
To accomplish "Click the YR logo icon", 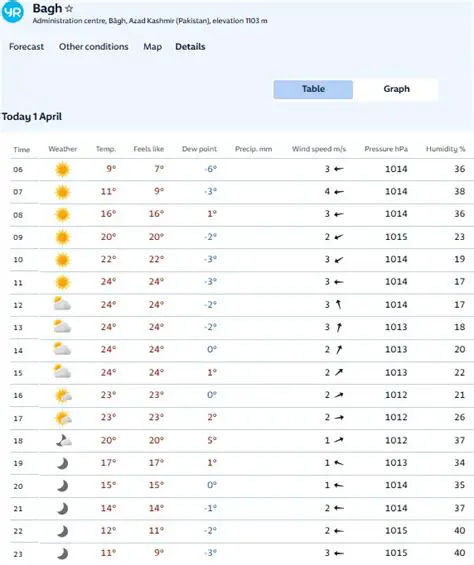I will click(13, 12).
